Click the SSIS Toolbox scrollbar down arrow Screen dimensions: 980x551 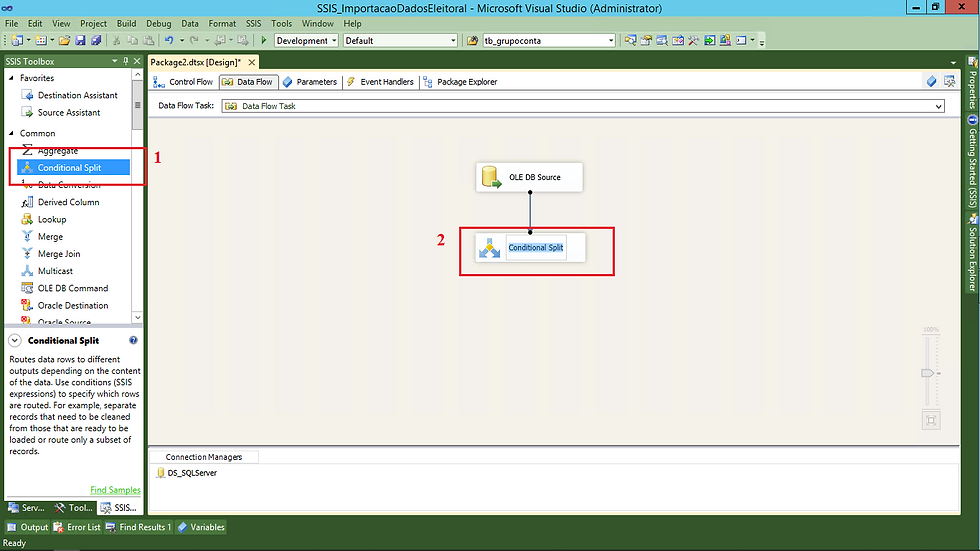pos(138,317)
